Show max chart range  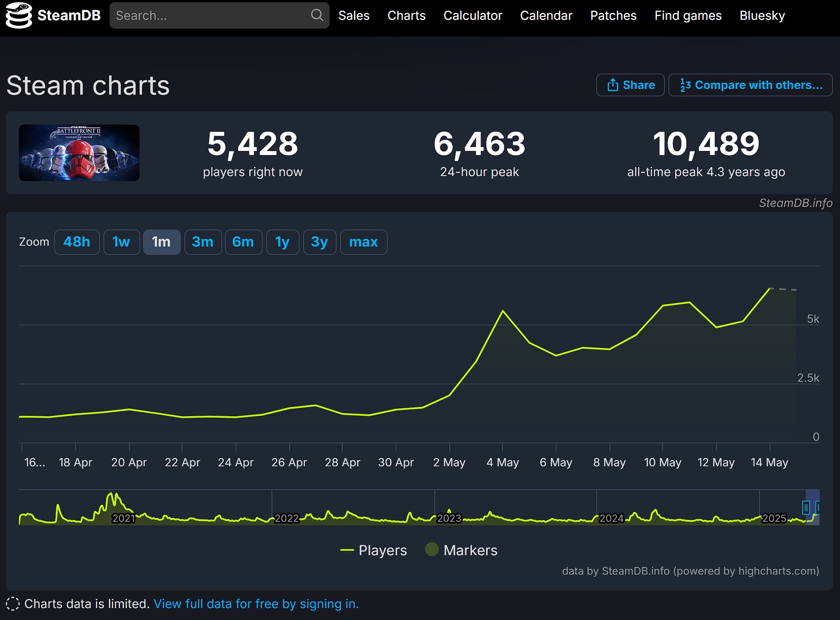coord(363,242)
